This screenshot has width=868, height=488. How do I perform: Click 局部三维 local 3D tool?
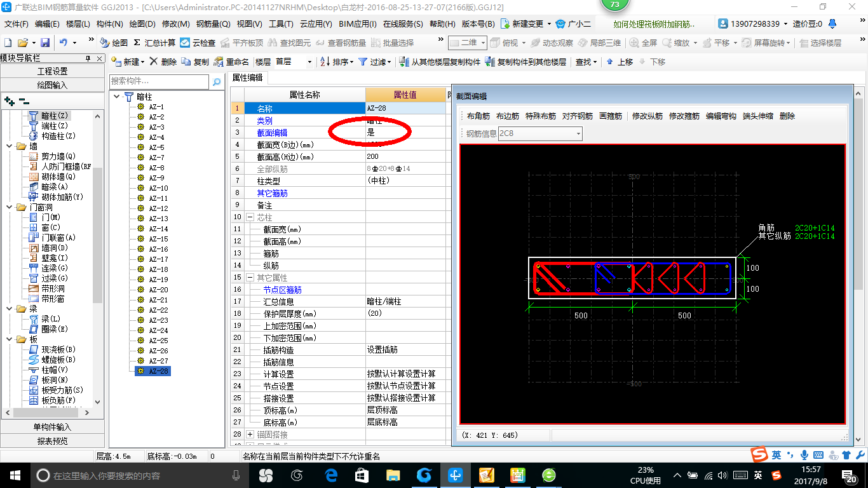tap(599, 43)
